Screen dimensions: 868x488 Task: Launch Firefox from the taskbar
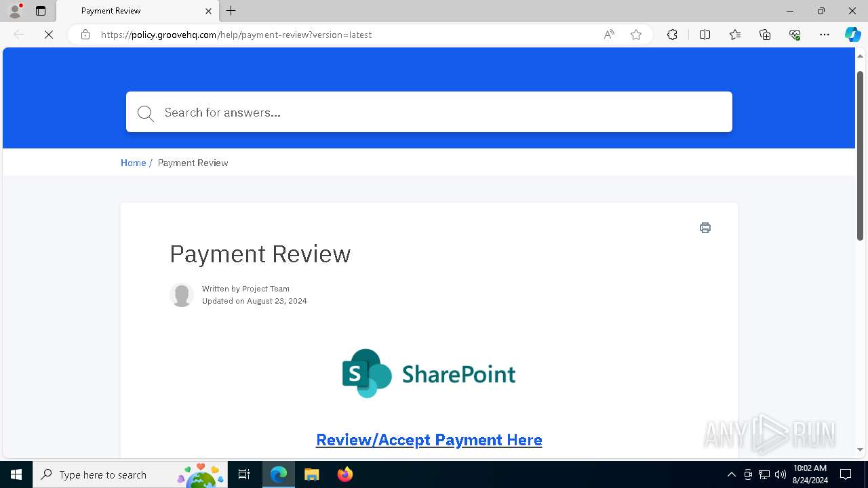[345, 474]
